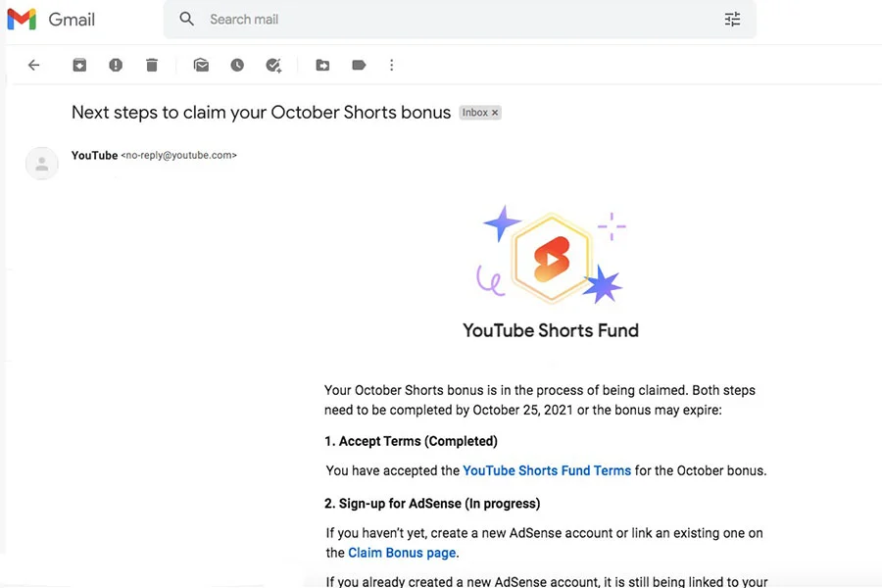
Task: Delete the email with the trash icon
Action: (151, 66)
